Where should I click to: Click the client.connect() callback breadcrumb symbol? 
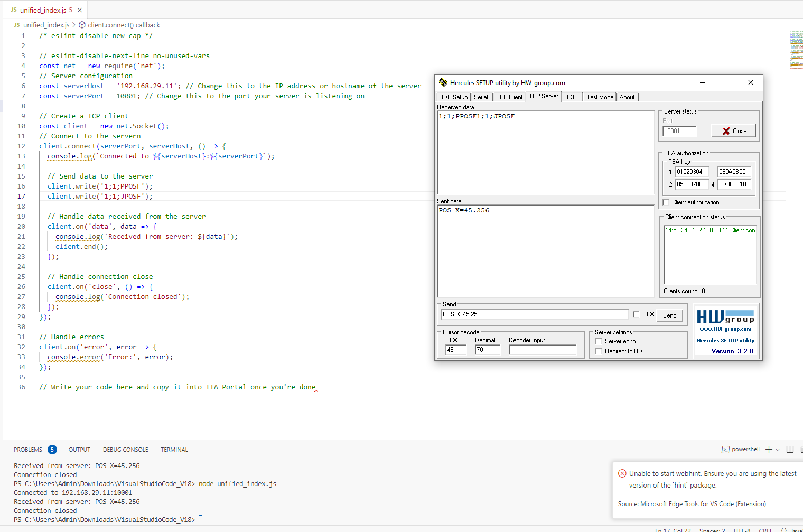tap(82, 25)
